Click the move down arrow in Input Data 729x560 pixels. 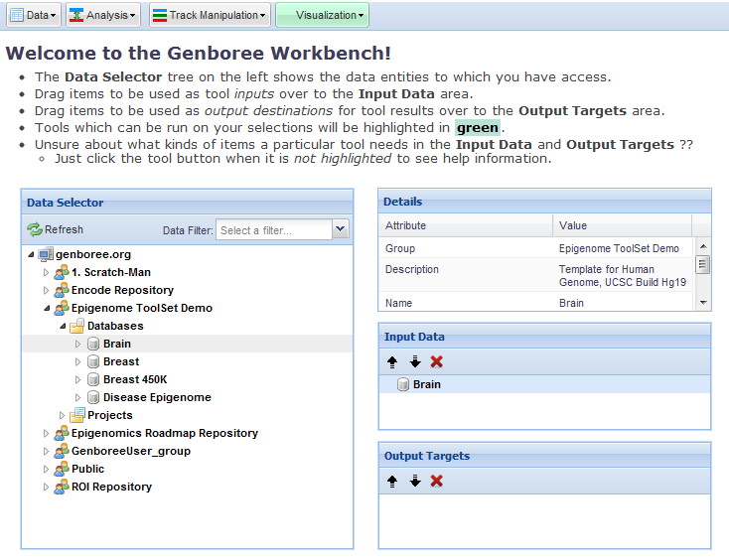pyautogui.click(x=414, y=362)
